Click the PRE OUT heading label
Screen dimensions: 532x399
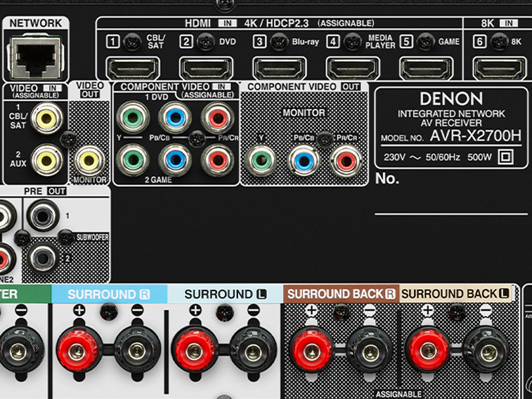(x=45, y=192)
